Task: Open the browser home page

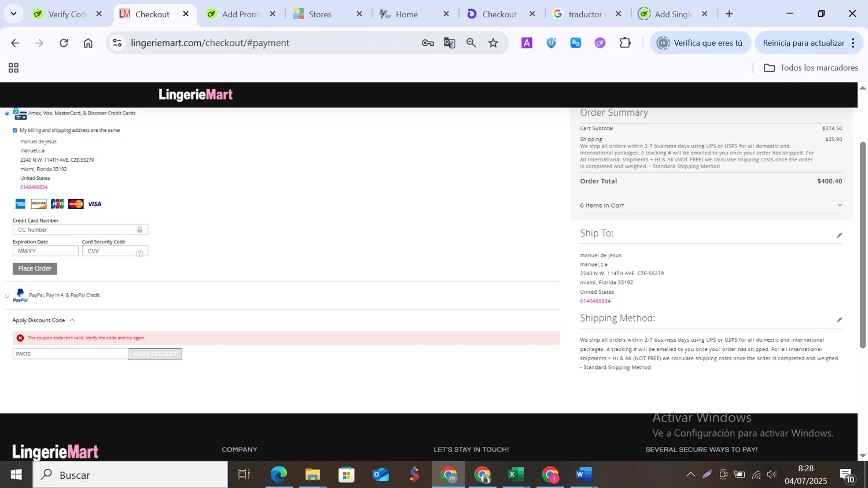Action: pyautogui.click(x=88, y=43)
